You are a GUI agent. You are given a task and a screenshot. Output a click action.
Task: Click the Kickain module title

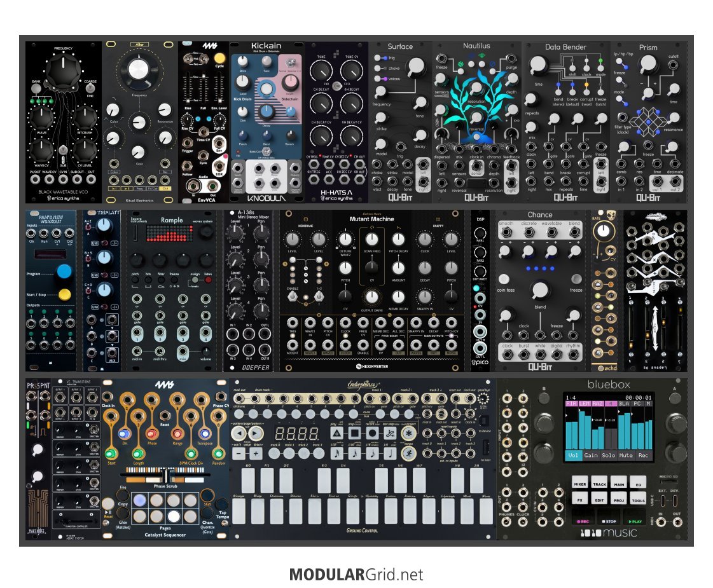click(267, 46)
